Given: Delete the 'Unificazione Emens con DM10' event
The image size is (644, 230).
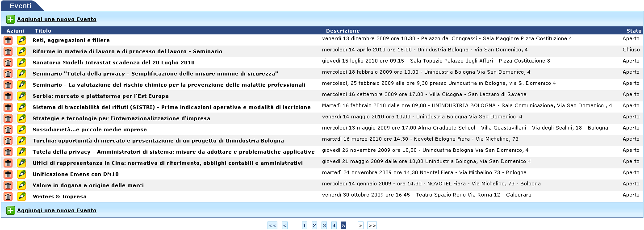Looking at the screenshot, I should click(x=8, y=174).
